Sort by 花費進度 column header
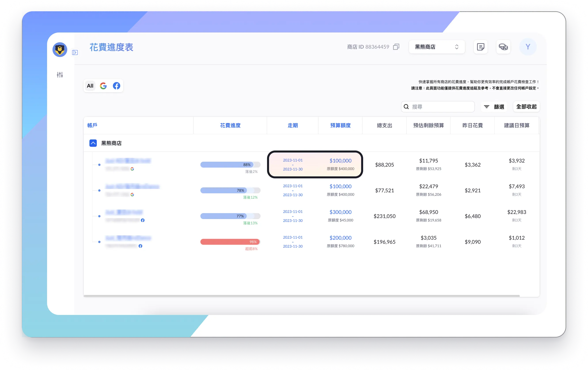The height and width of the screenshot is (370, 588). coord(230,125)
